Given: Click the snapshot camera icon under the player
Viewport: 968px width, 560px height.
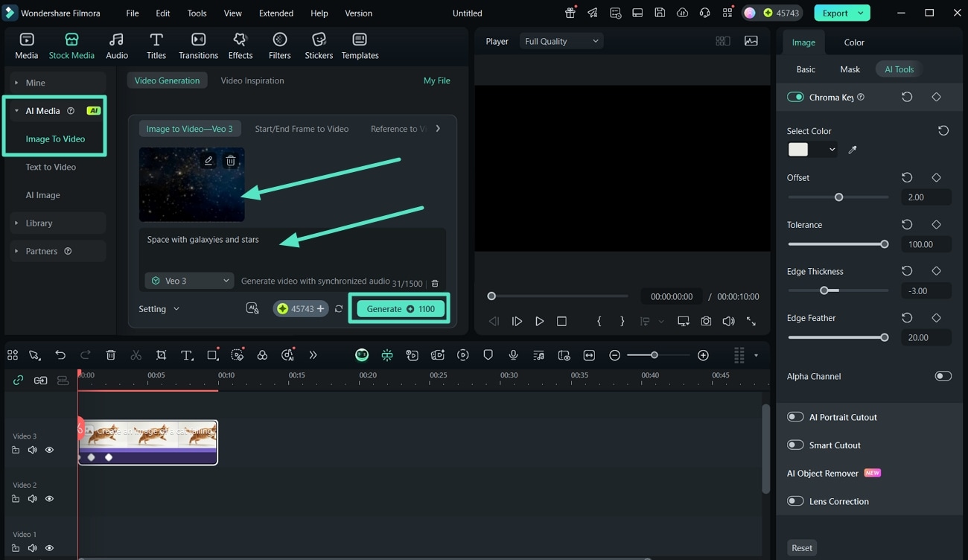Looking at the screenshot, I should [706, 321].
